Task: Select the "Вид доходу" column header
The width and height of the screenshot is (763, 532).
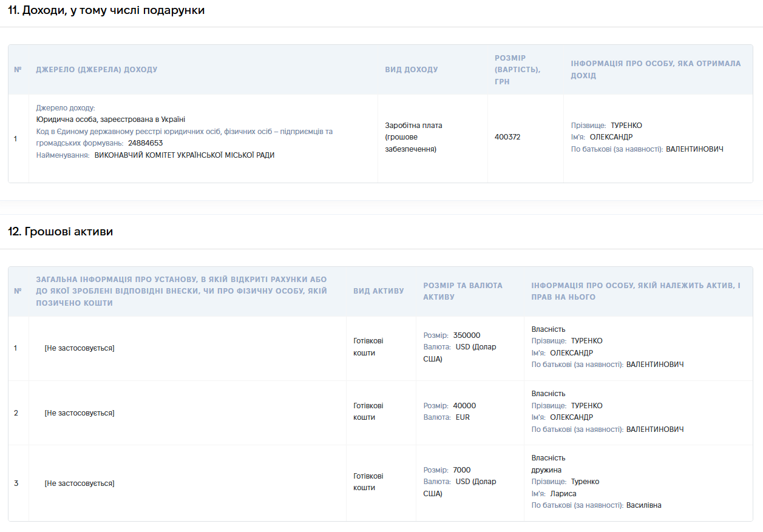Action: pyautogui.click(x=412, y=70)
